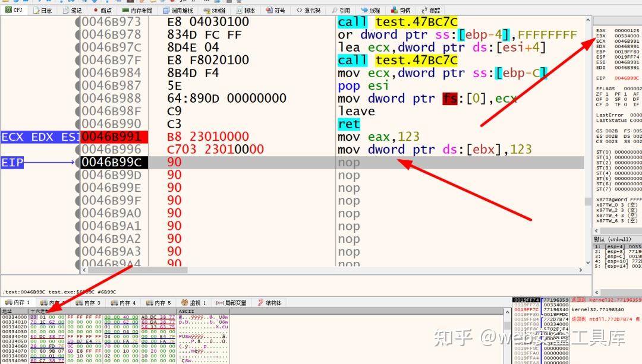Open the 日志 log tab
This screenshot has width=642, height=364.
[x=43, y=10]
